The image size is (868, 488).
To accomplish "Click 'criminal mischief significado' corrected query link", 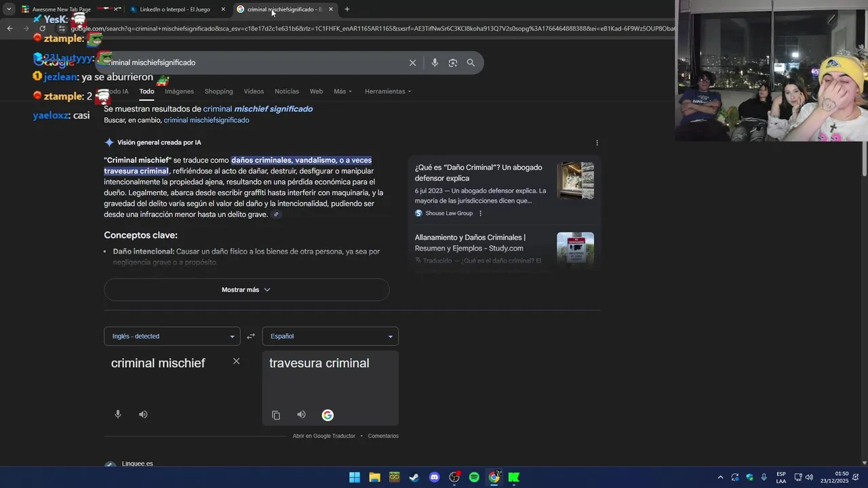I will [258, 108].
